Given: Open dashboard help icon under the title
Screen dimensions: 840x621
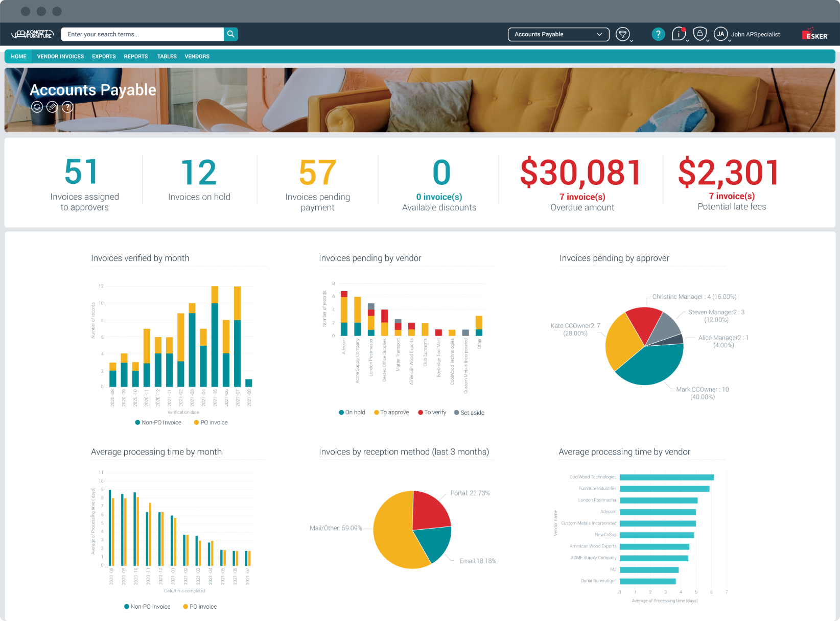Looking at the screenshot, I should (67, 107).
